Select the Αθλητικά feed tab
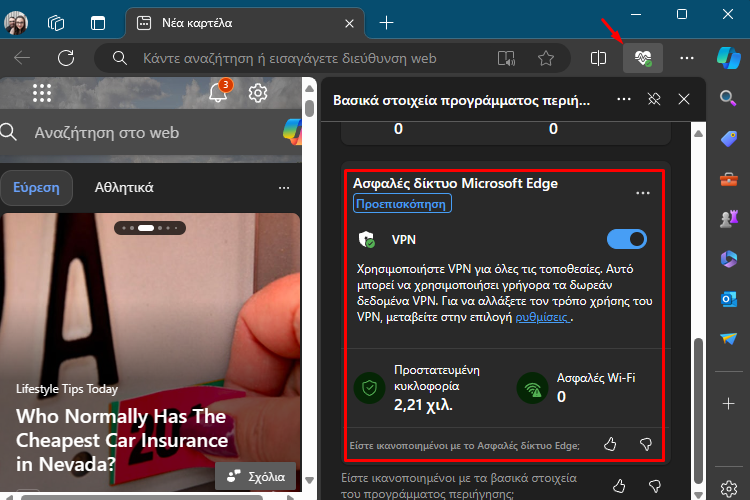This screenshot has height=500, width=750. (124, 188)
